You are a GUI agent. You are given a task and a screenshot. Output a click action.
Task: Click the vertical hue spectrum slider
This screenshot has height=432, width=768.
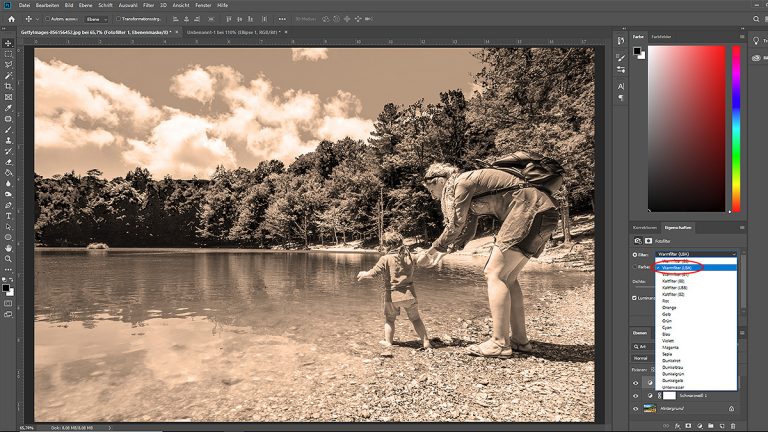(736, 128)
